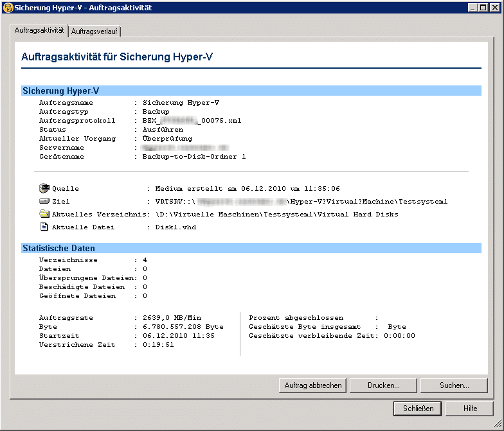The image size is (504, 431).
Task: Click the 'Geschätzte Byte insgesamt' label
Action: coord(305,327)
